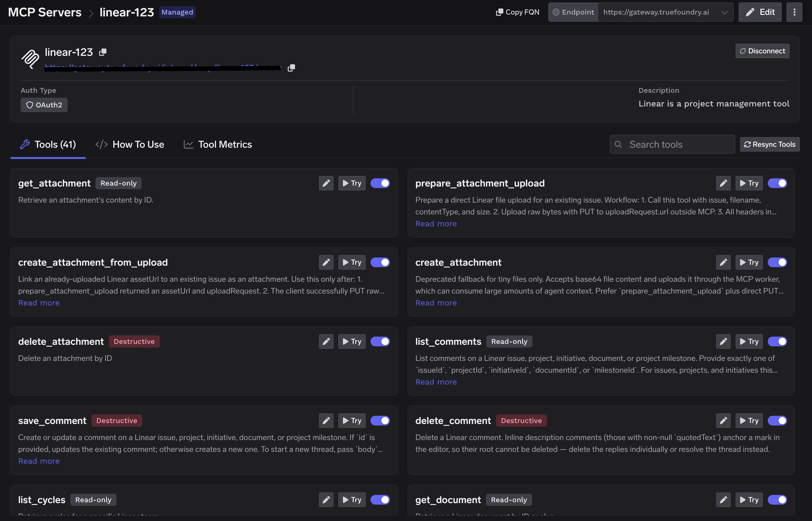
Task: Try the delete_attachment tool
Action: point(352,341)
